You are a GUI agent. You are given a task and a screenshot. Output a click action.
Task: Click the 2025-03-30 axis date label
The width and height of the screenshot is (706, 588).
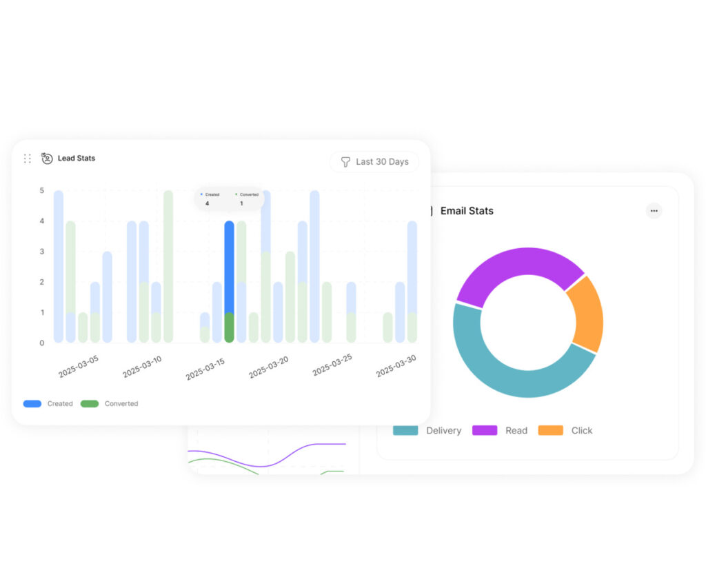396,366
